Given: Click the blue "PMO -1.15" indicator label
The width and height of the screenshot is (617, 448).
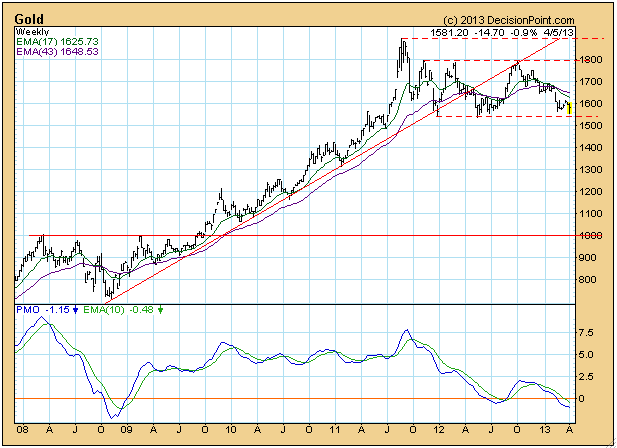Looking at the screenshot, I should pos(43,310).
